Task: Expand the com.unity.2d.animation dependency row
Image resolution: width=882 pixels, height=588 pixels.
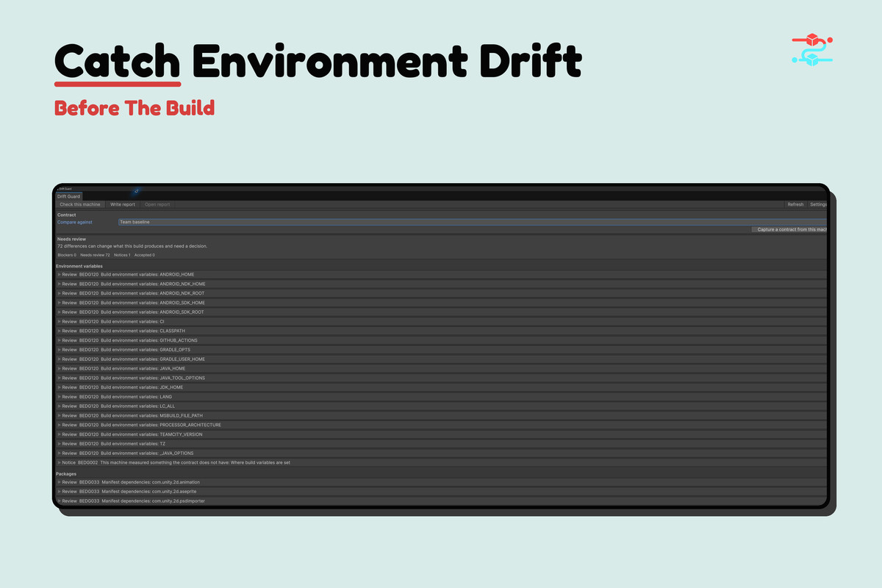Action: point(442,482)
